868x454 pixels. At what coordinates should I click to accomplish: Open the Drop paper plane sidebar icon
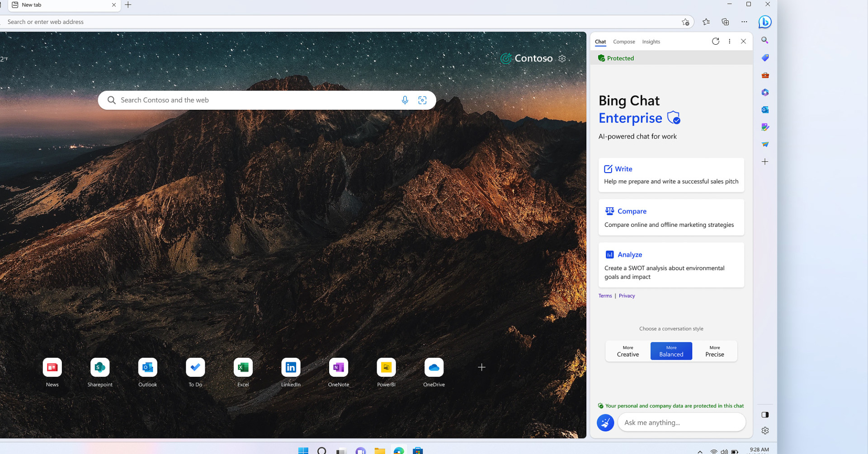coord(765,145)
